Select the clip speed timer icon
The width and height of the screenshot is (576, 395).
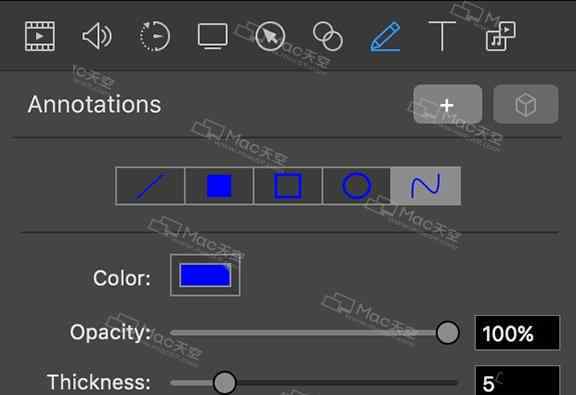[155, 36]
